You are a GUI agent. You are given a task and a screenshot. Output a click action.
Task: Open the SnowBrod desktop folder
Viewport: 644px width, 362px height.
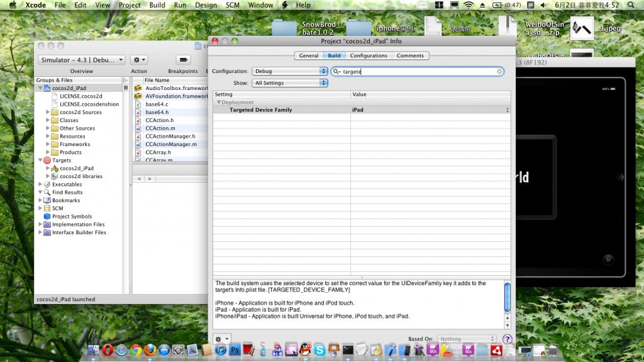tap(284, 28)
